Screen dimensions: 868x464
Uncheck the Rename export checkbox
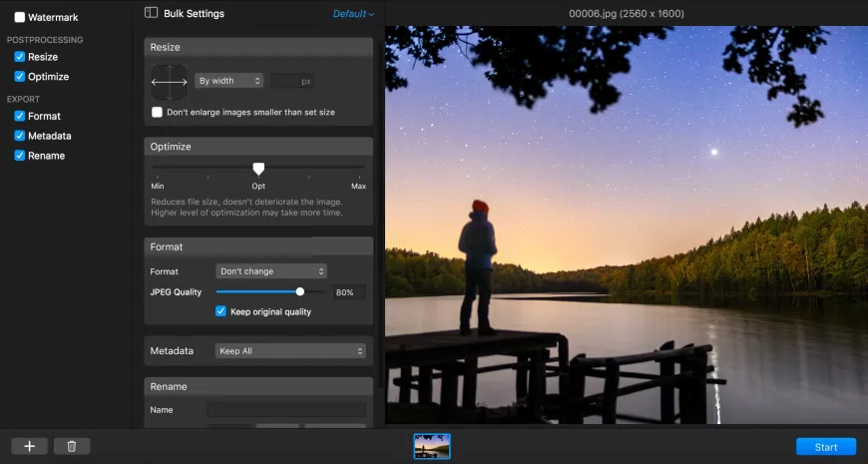click(x=19, y=156)
